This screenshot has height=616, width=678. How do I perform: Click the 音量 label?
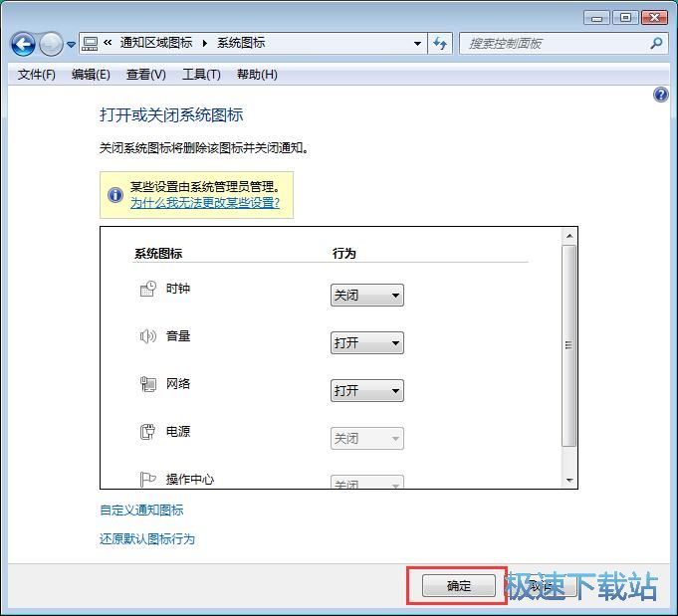[x=178, y=336]
